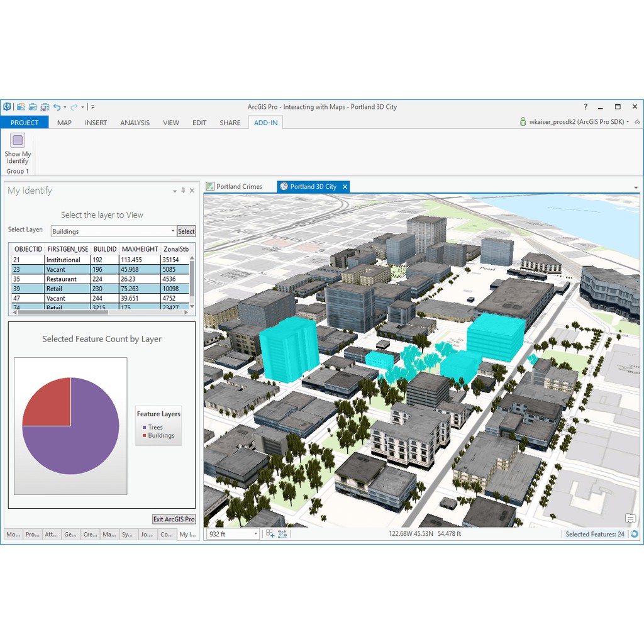Open the Redo history dropdown arrow

(82, 108)
